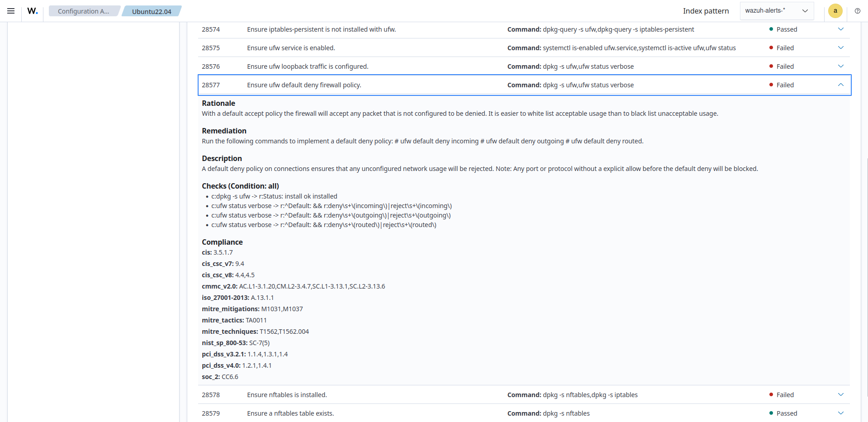
Task: Click the Passed status of check 28574
Action: click(x=787, y=29)
